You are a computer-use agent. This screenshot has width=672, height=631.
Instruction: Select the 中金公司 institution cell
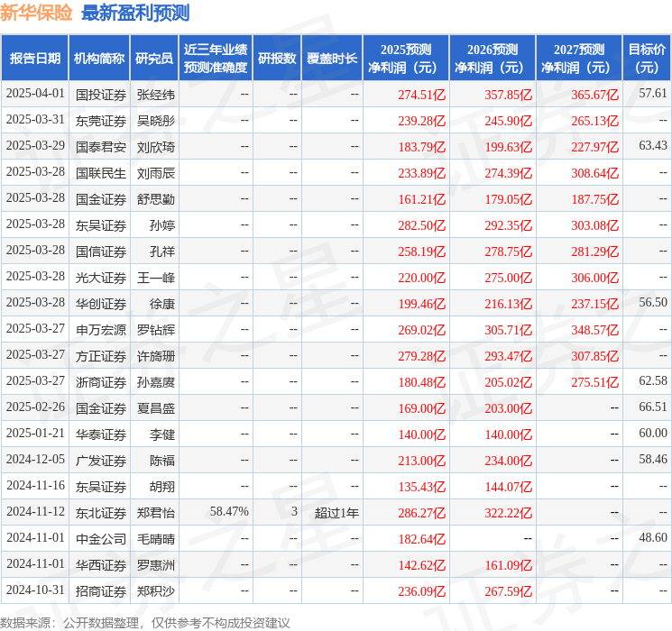[x=101, y=539]
